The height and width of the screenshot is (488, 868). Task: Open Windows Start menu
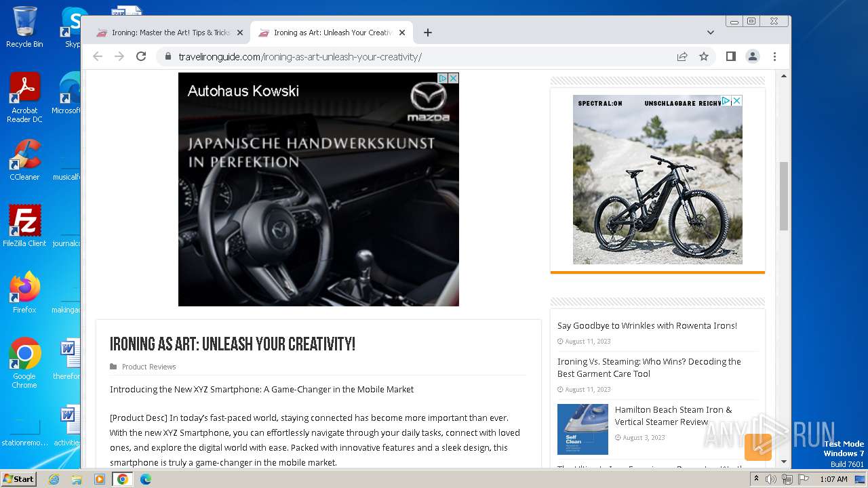click(x=19, y=479)
